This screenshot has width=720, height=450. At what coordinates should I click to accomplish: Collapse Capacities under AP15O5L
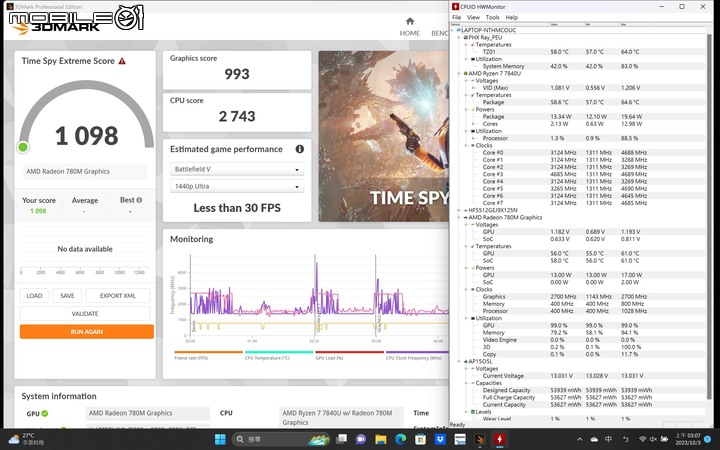[466, 383]
